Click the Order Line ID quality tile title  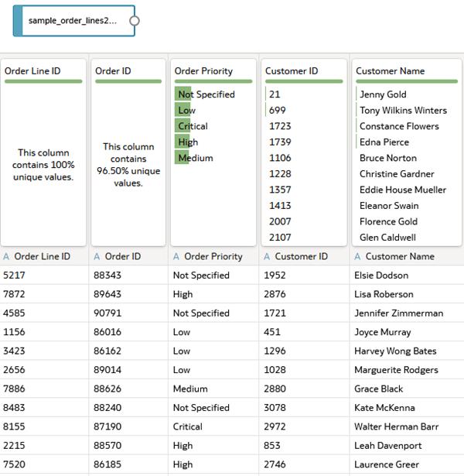coord(32,71)
